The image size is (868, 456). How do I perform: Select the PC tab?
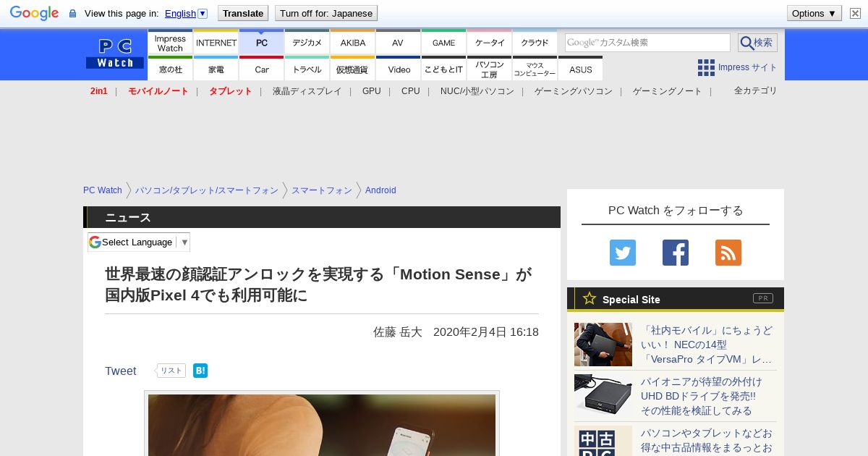[262, 43]
